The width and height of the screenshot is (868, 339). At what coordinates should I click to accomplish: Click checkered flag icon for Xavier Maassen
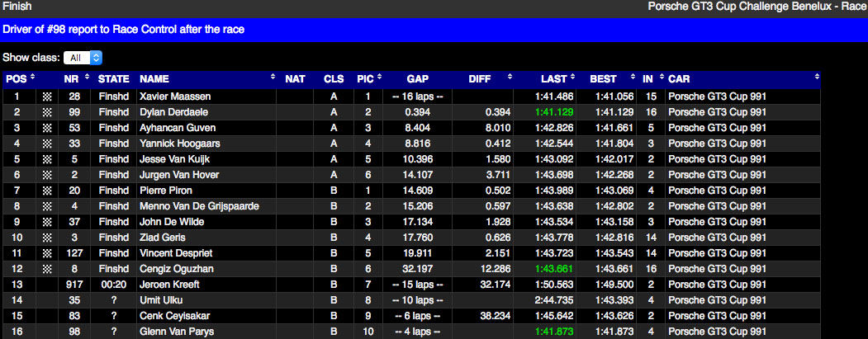click(47, 97)
